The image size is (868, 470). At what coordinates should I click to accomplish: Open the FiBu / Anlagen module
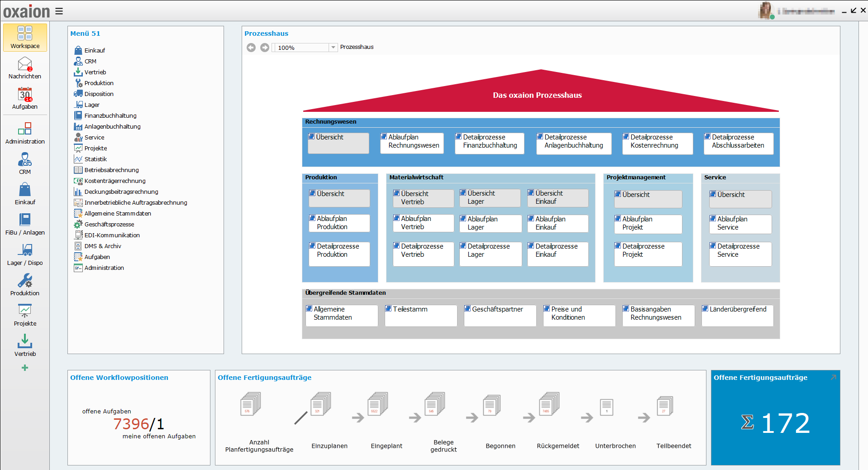coord(25,221)
